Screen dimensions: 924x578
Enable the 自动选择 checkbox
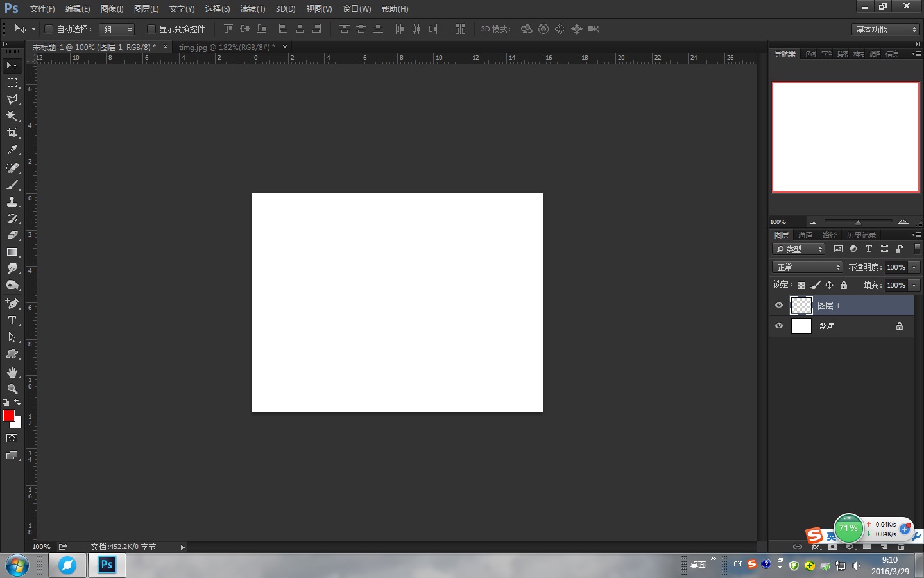(49, 29)
